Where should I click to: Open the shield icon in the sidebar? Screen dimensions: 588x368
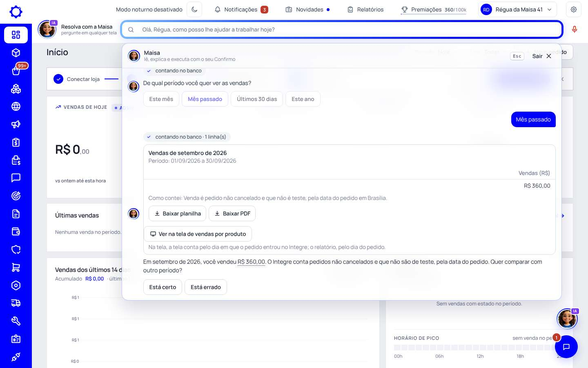coord(16,249)
